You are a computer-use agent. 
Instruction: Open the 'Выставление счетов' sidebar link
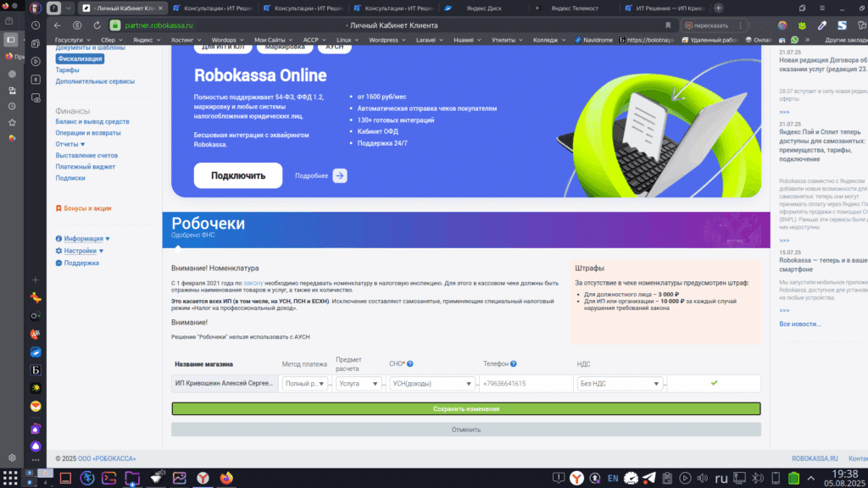click(x=86, y=156)
